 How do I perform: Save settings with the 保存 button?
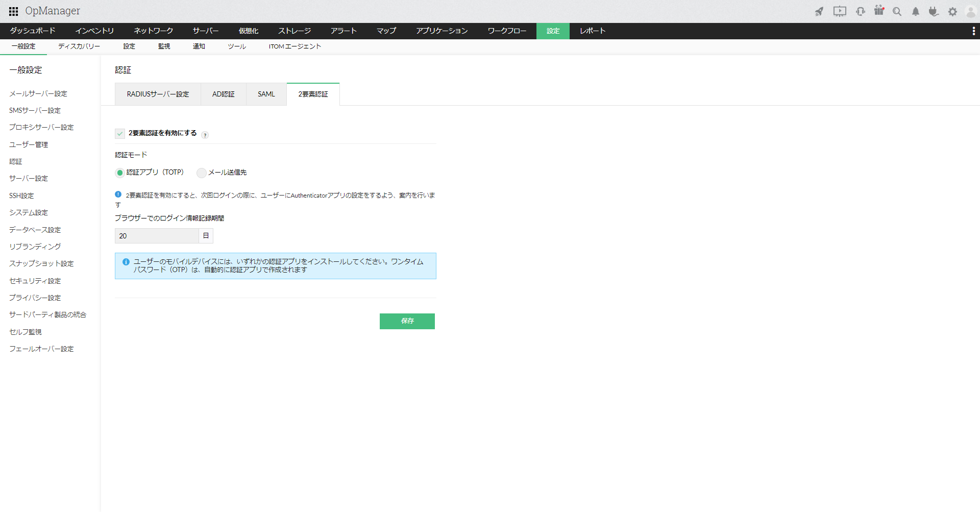point(407,321)
